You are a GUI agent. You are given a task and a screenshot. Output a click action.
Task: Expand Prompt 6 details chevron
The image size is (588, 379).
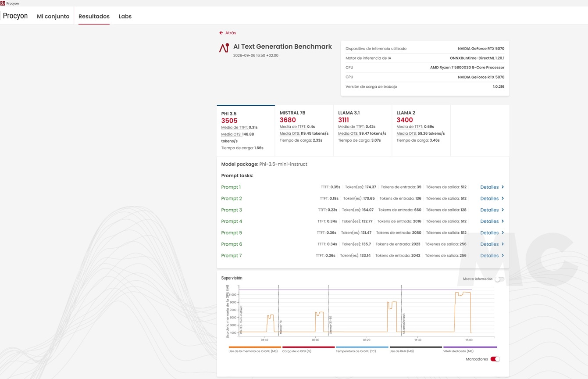(502, 244)
